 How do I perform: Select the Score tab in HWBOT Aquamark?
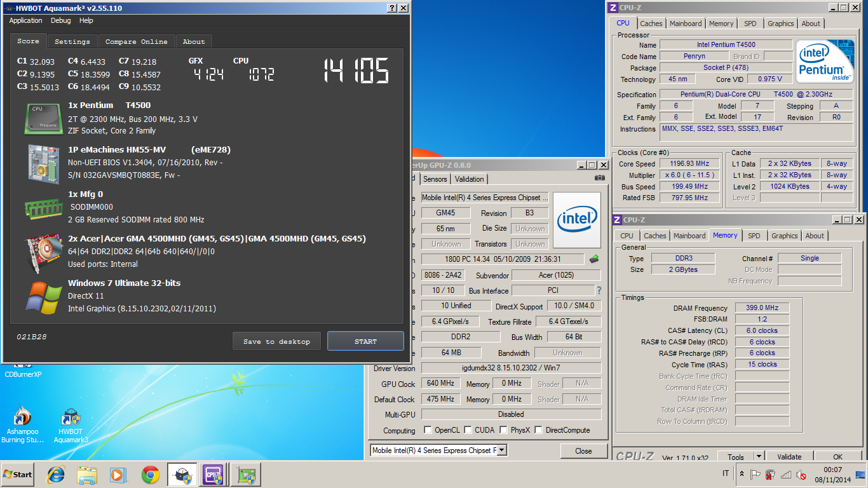(x=29, y=41)
